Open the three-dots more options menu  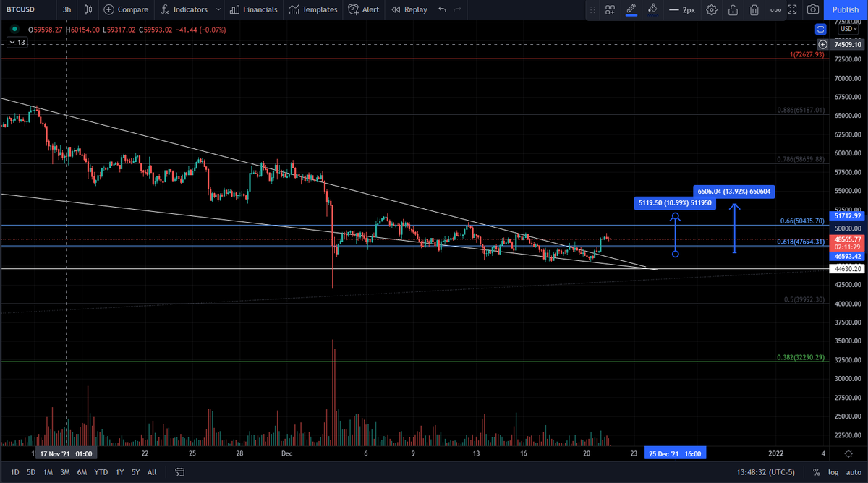coord(775,10)
